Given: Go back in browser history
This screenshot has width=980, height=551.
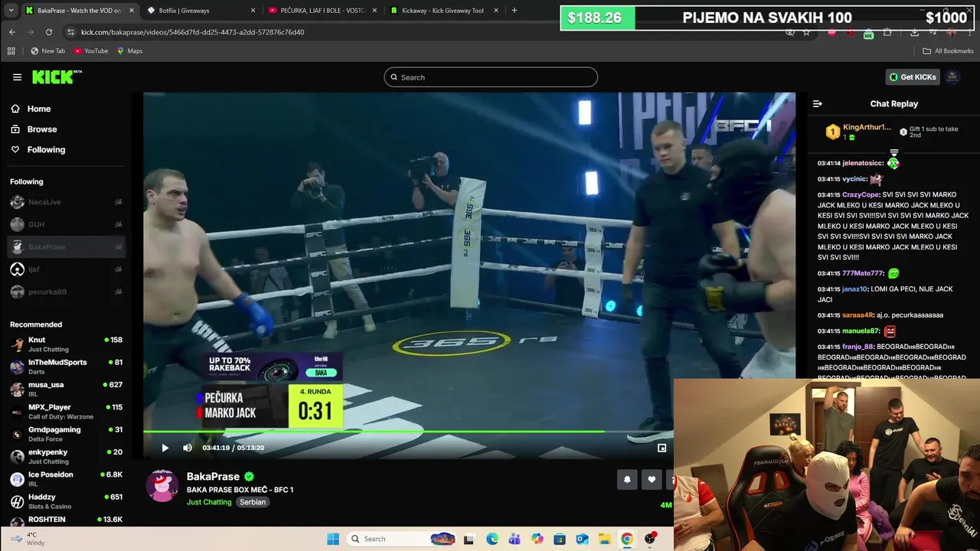Looking at the screenshot, I should (x=12, y=32).
